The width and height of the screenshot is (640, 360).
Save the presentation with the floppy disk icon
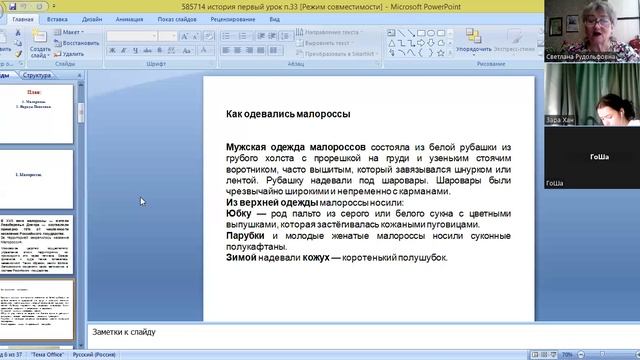13,7
